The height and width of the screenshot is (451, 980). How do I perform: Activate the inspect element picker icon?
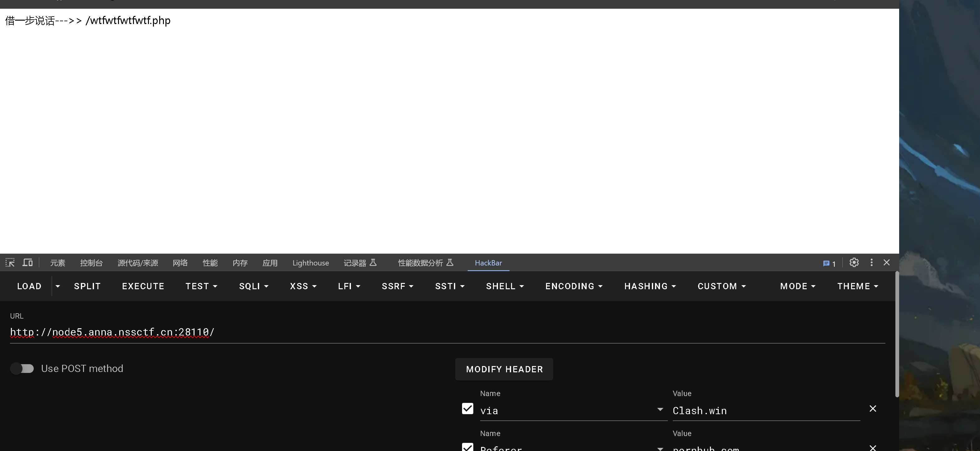coord(10,263)
